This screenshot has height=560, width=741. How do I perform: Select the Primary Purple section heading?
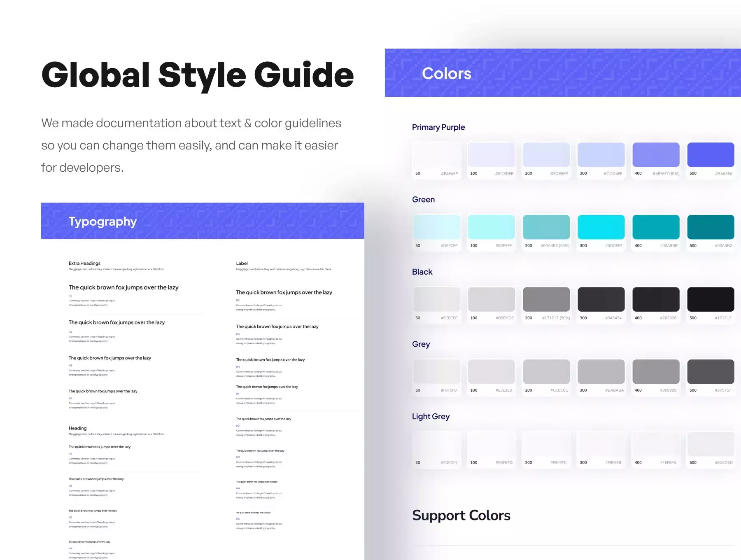point(438,127)
